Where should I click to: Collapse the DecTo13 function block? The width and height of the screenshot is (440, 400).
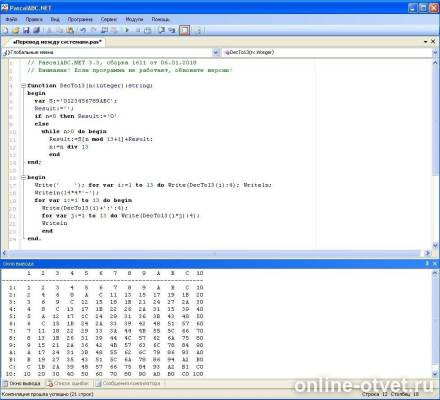click(x=23, y=86)
